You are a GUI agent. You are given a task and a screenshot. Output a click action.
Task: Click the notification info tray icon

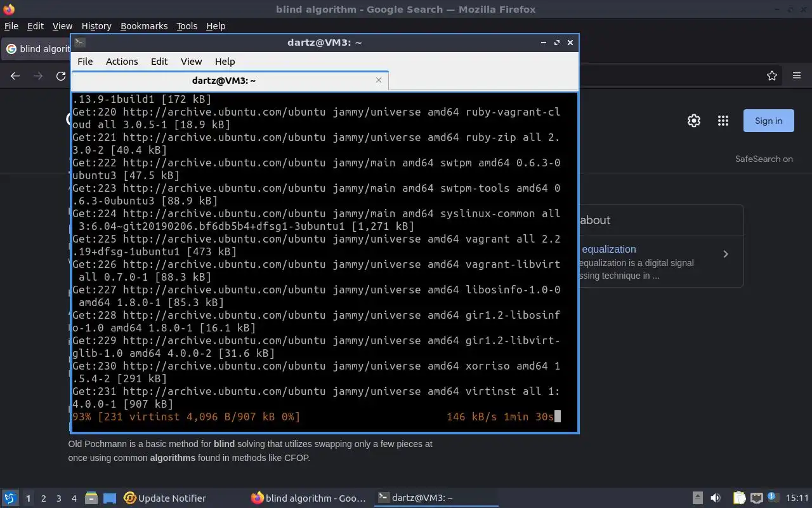773,497
